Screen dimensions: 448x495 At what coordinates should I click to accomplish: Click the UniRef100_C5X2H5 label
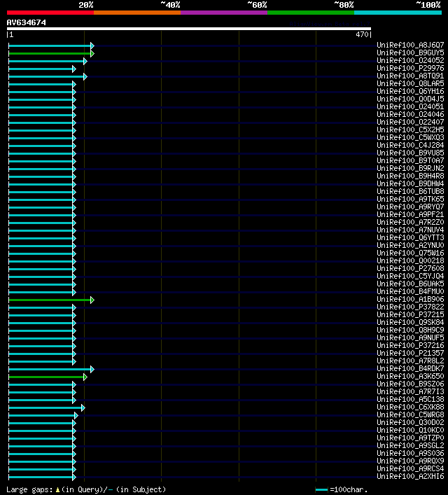click(410, 130)
